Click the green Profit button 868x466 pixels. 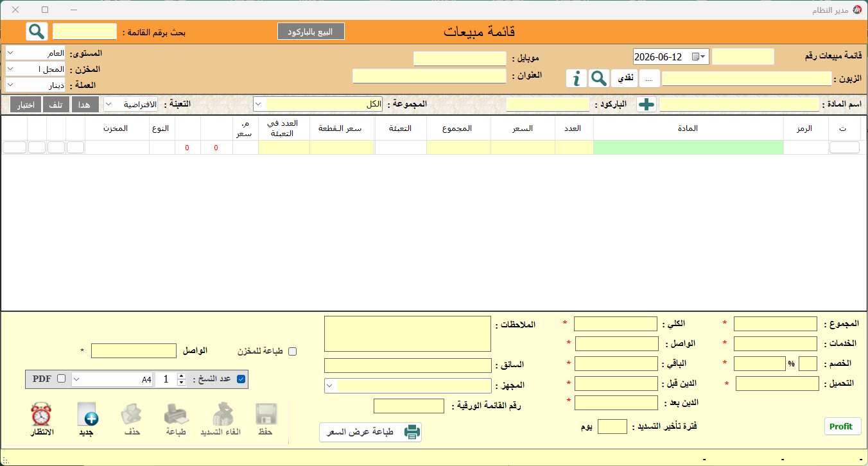point(841,426)
